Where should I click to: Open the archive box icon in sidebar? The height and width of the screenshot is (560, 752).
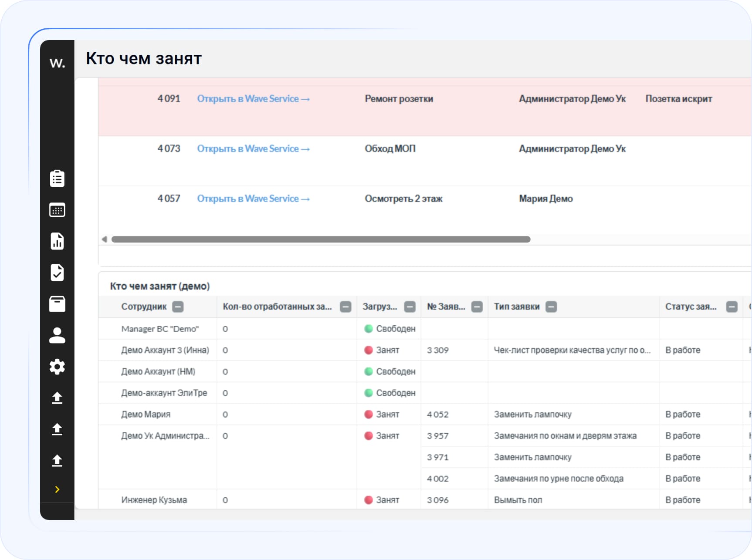pyautogui.click(x=57, y=304)
